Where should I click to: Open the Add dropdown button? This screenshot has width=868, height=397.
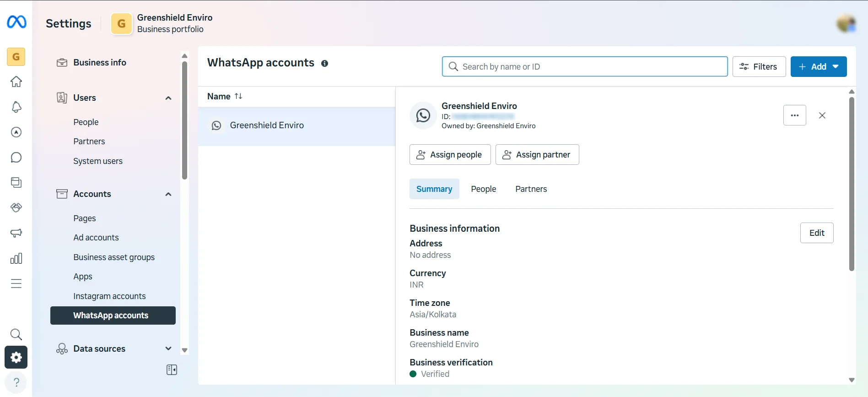pos(818,67)
